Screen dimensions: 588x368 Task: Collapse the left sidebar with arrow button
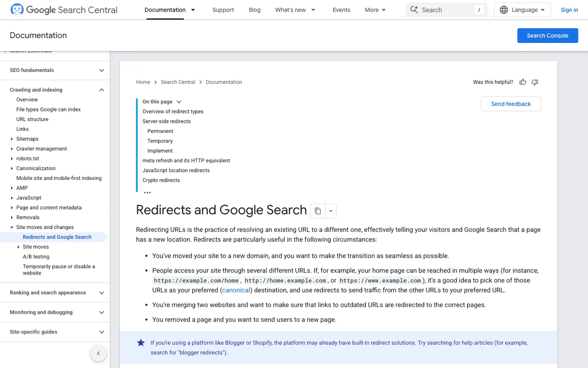coord(98,353)
